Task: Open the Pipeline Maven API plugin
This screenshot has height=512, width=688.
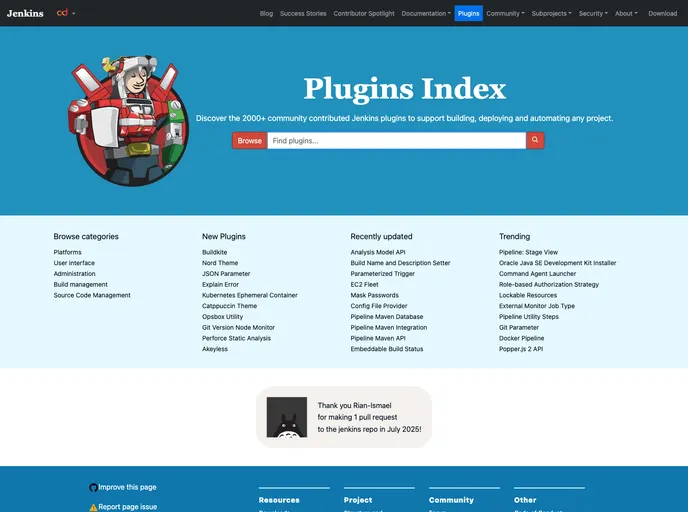Action: tap(378, 338)
